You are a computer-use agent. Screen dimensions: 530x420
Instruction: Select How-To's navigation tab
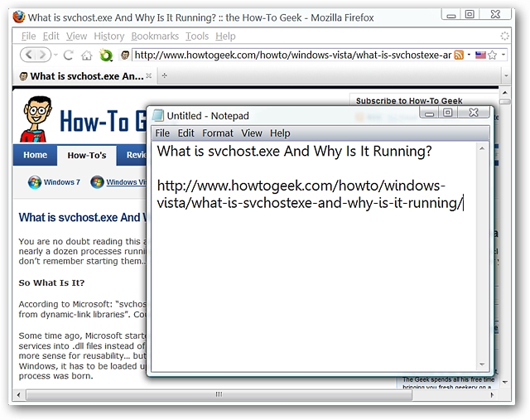[86, 155]
